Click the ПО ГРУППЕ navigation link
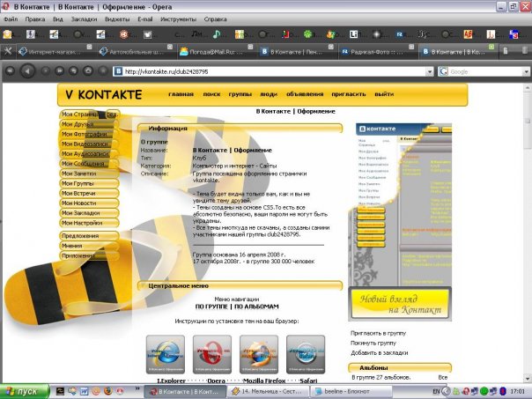Screen dimensions: 532x399 point(211,307)
